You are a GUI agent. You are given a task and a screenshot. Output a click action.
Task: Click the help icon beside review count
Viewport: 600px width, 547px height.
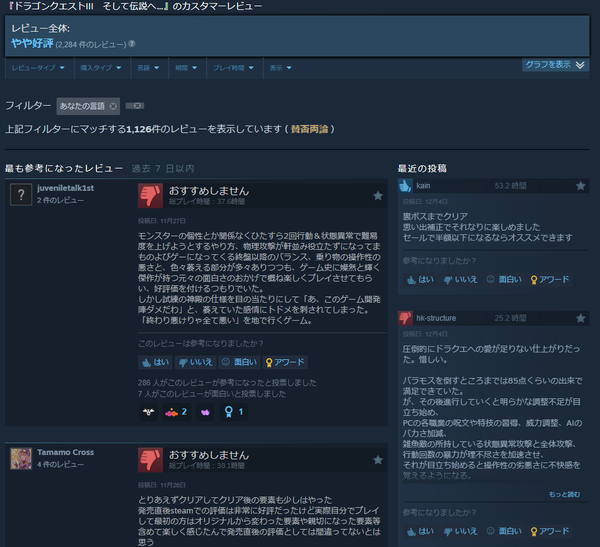[132, 44]
